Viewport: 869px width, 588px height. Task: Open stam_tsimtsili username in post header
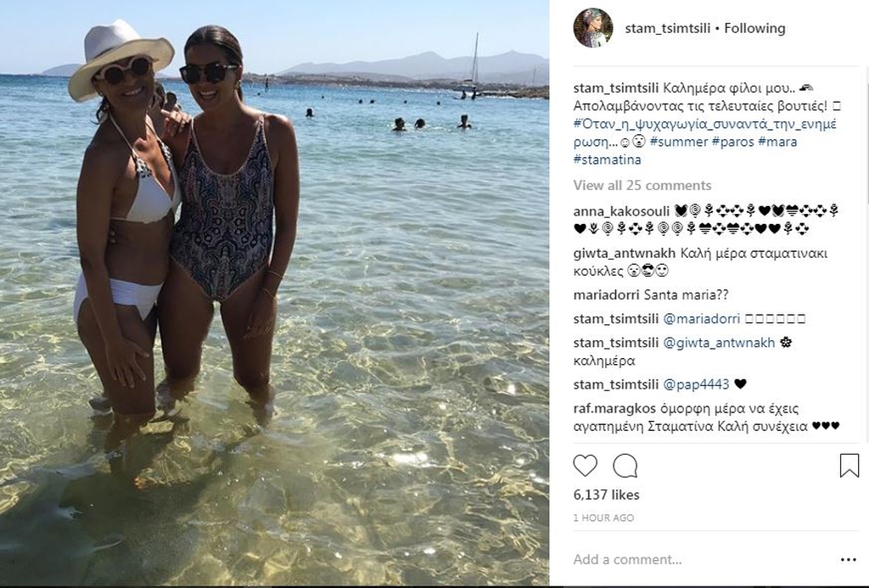(x=667, y=28)
